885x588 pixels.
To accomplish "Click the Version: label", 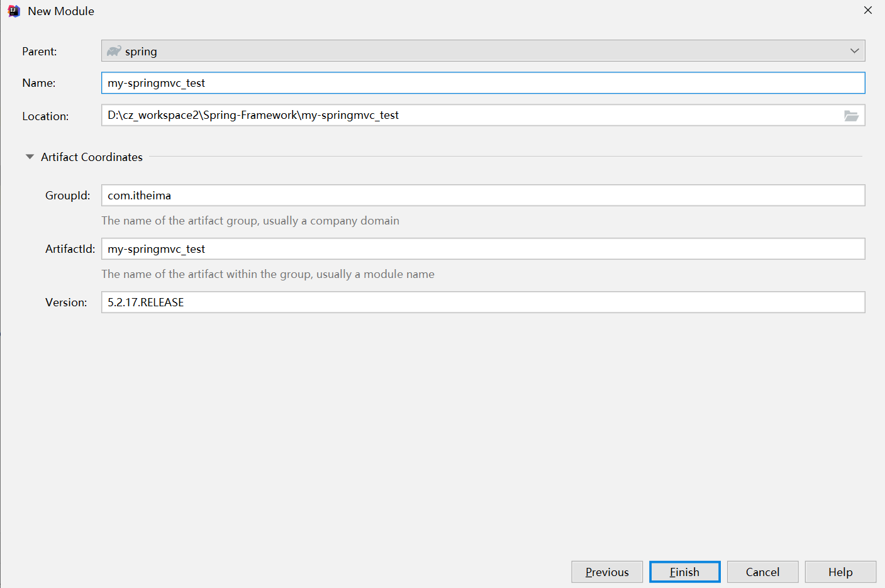I will [67, 302].
